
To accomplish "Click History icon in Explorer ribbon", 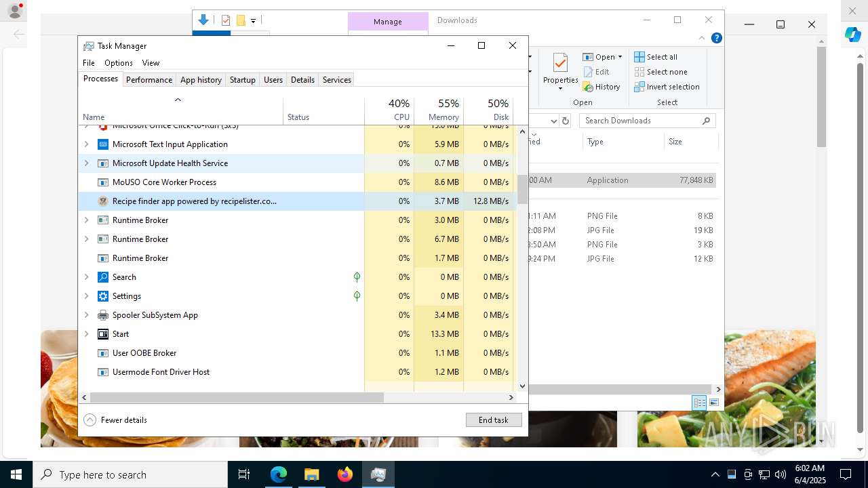I will tap(588, 87).
